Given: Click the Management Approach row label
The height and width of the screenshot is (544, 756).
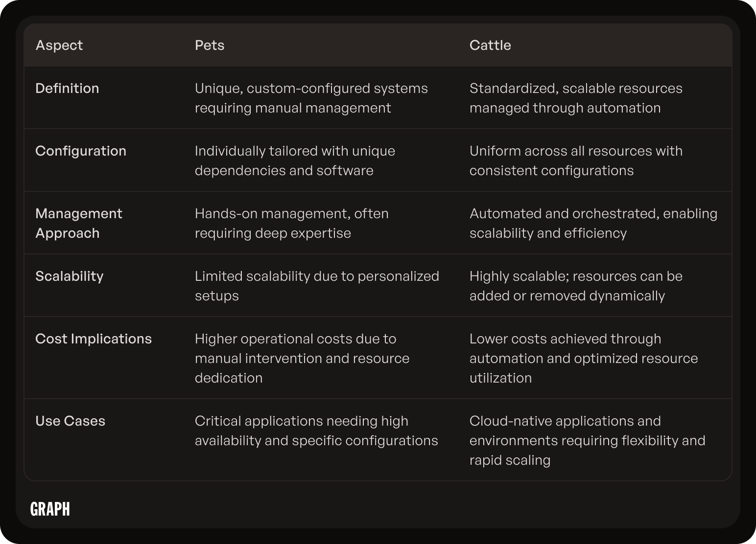Looking at the screenshot, I should [79, 223].
